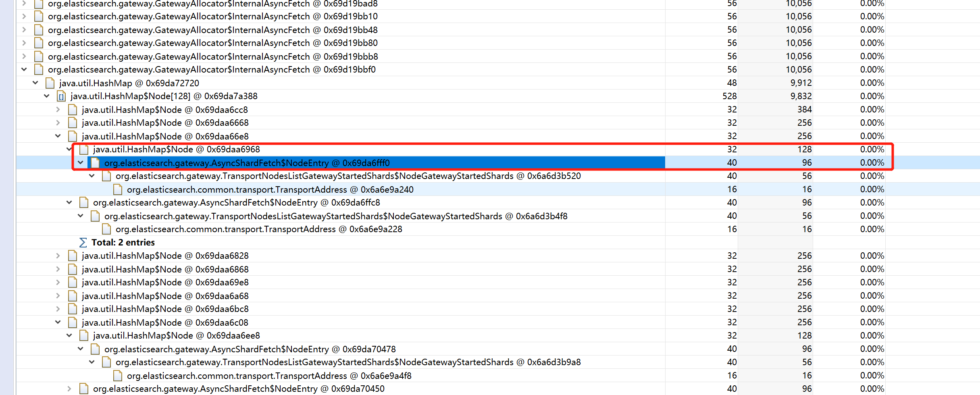Click the object icon of NodeEntry @ 0x69da70478
The height and width of the screenshot is (395, 980).
[x=95, y=349]
